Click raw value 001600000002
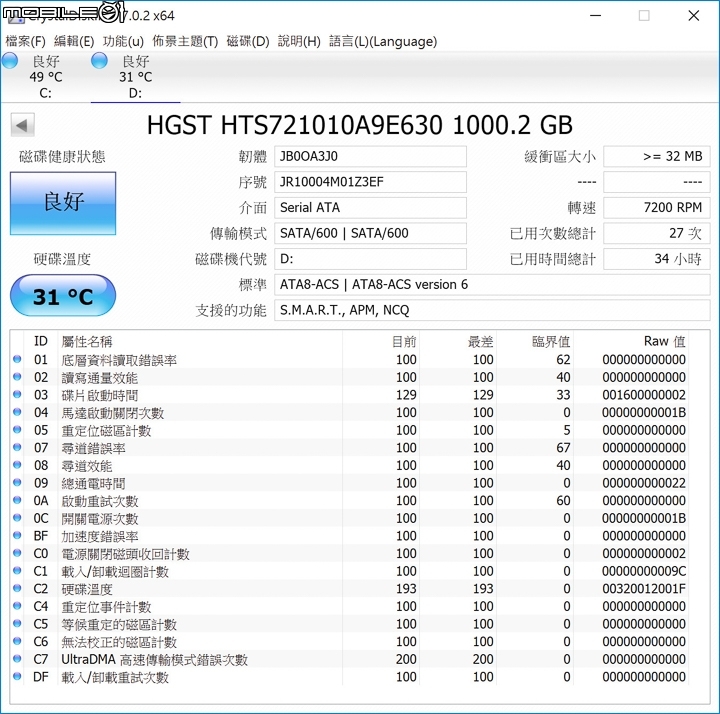Image resolution: width=720 pixels, height=714 pixels. tap(644, 395)
